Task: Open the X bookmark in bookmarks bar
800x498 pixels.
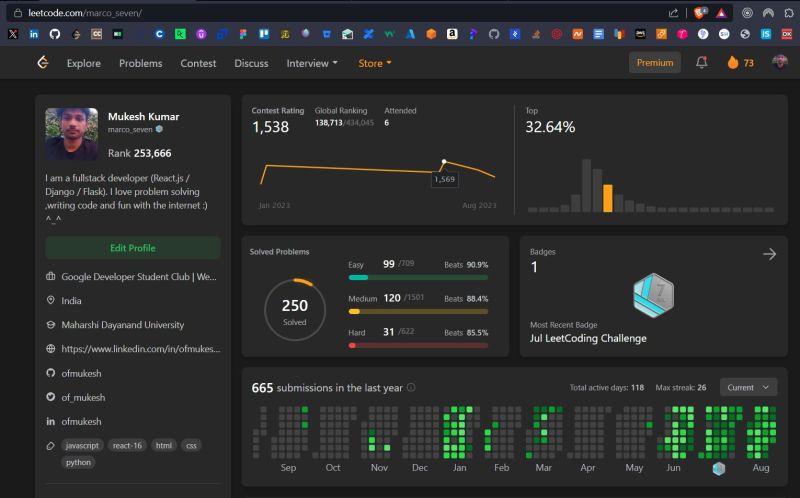Action: tap(13, 34)
